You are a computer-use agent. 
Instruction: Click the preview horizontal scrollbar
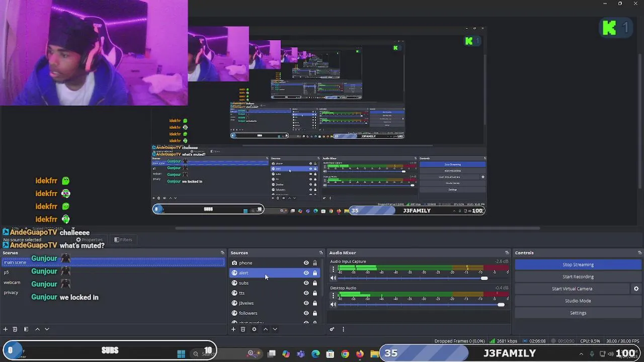[x=358, y=228]
